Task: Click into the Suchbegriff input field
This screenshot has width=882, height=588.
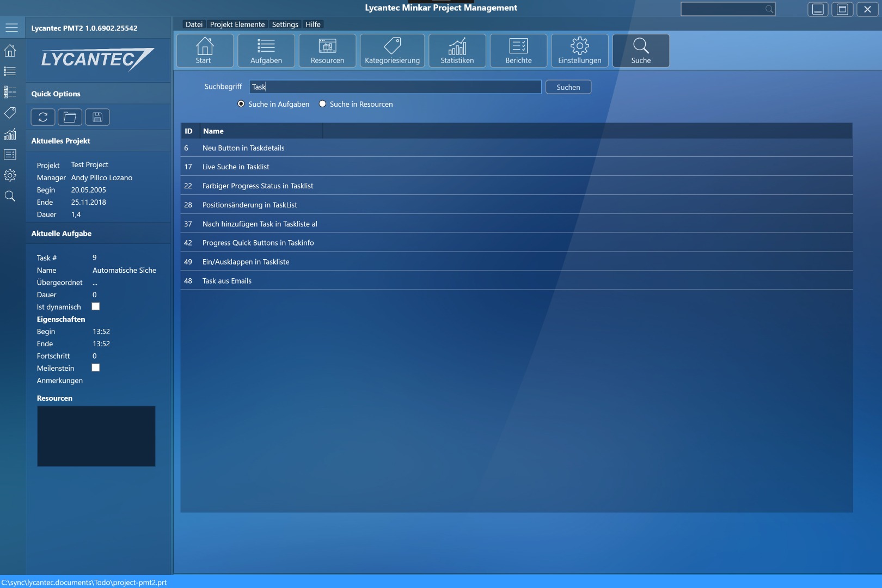Action: 395,87
